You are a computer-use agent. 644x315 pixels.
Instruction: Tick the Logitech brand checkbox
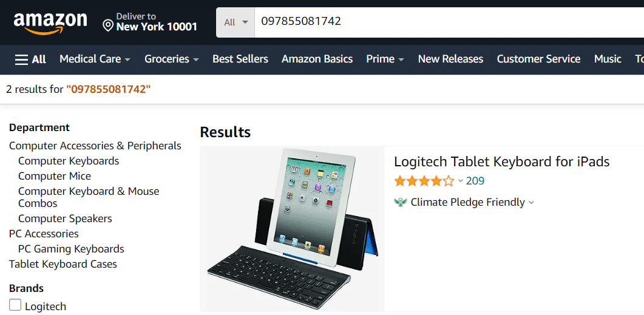click(x=15, y=305)
